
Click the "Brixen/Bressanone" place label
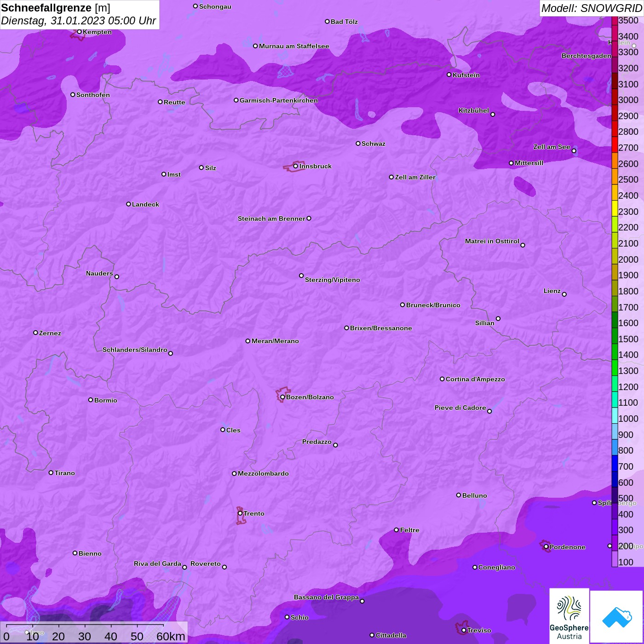coord(381,328)
